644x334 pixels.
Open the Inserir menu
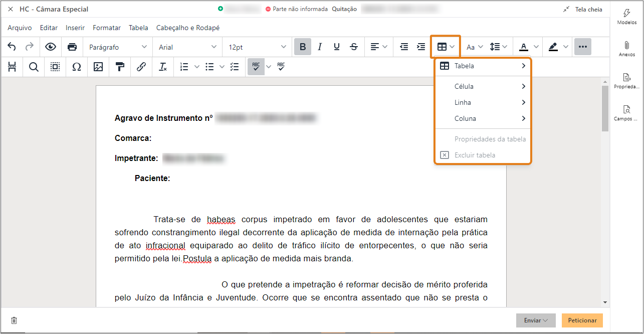click(75, 28)
